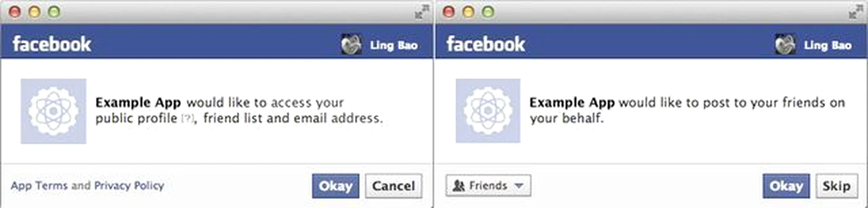Open the App Terms link
This screenshot has width=868, height=208.
click(39, 185)
